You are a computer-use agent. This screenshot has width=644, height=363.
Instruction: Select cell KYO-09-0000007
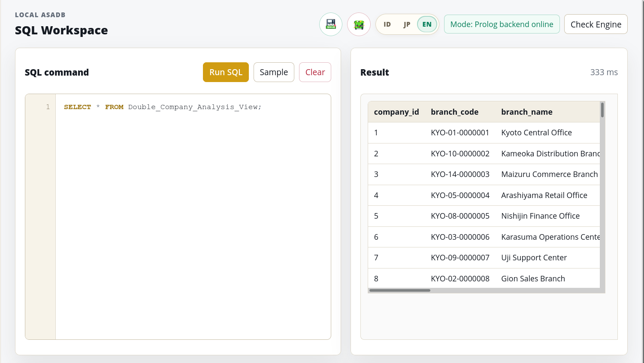coord(460,258)
